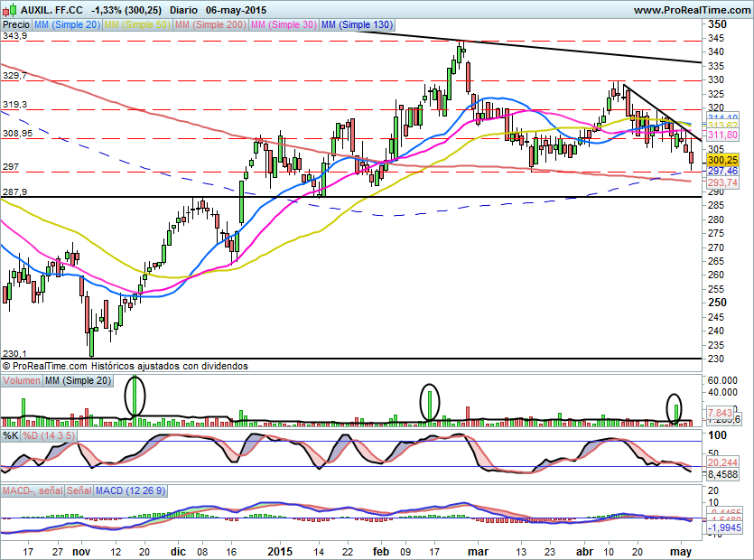Toggle the MM (Simple 50) yellow average

[136, 25]
